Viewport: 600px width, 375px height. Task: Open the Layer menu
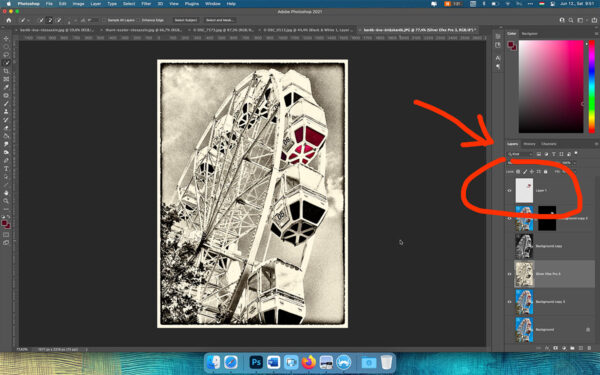click(x=96, y=4)
